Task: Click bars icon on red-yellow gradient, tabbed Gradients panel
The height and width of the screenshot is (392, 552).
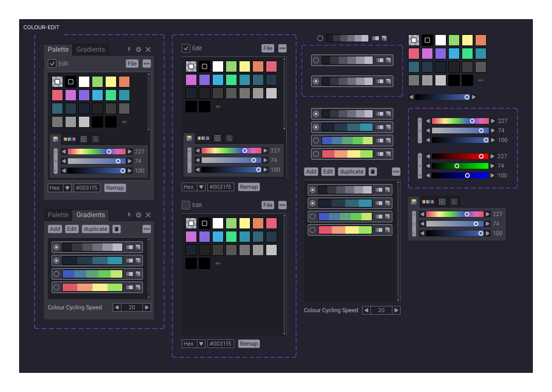Action: pyautogui.click(x=130, y=287)
